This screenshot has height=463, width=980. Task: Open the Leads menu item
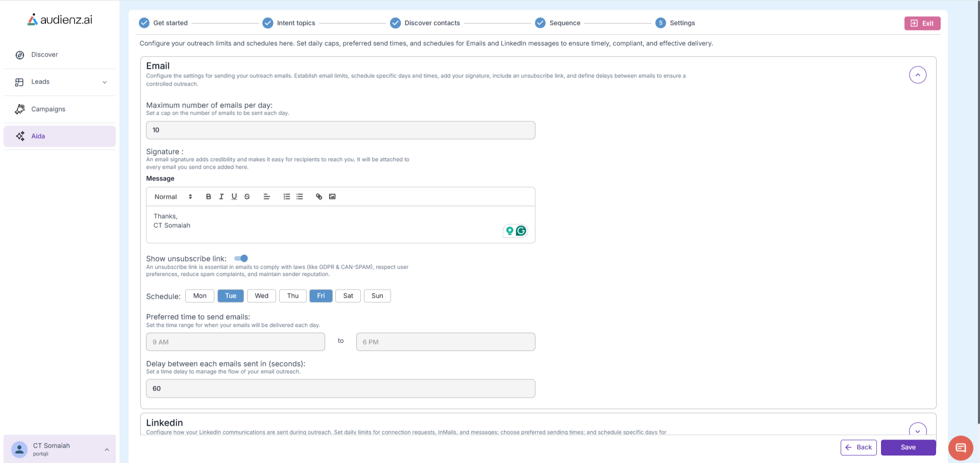(60, 82)
